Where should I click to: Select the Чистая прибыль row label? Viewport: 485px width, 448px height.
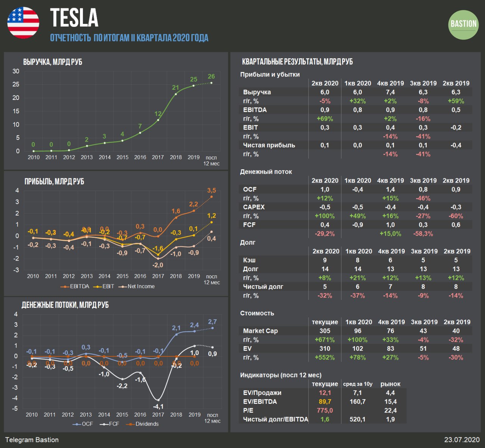[269, 145]
